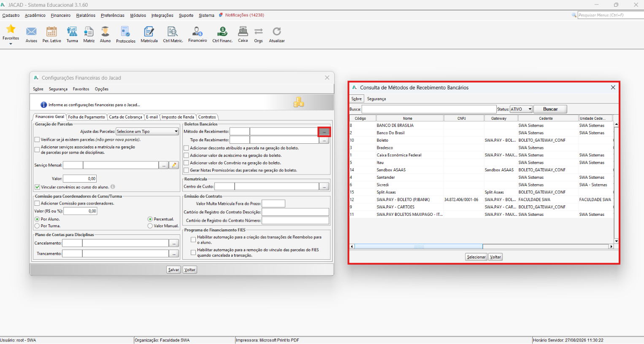
Task: Click Voltar in Configurações Financeiras window
Action: tap(190, 270)
